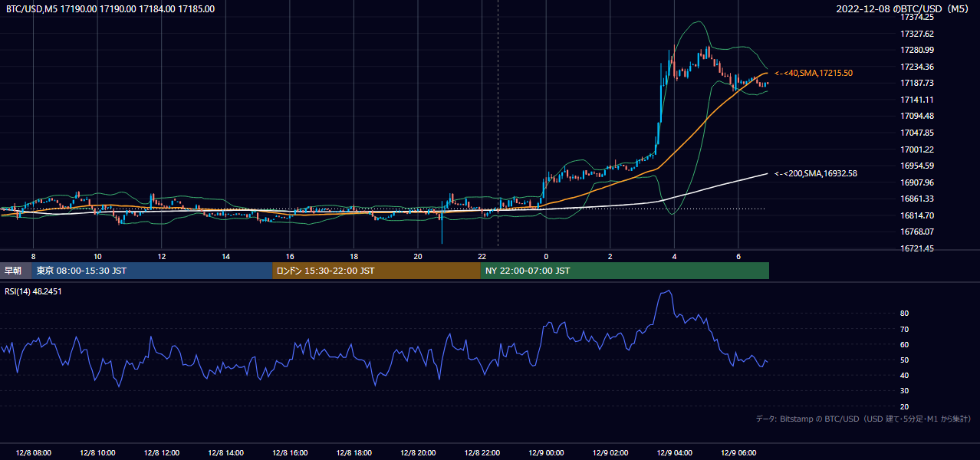
Task: Select the 早朝 session bar
Action: (x=15, y=271)
